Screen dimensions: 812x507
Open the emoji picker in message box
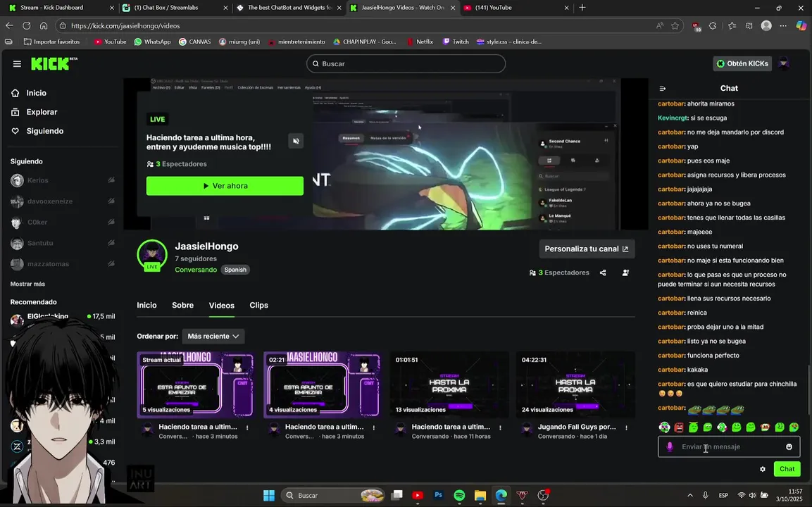[789, 447]
